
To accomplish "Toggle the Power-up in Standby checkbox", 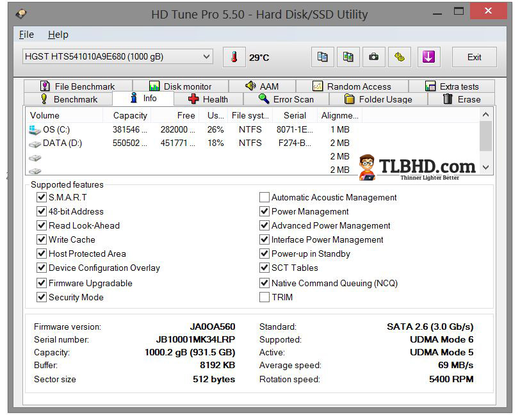I will [264, 254].
